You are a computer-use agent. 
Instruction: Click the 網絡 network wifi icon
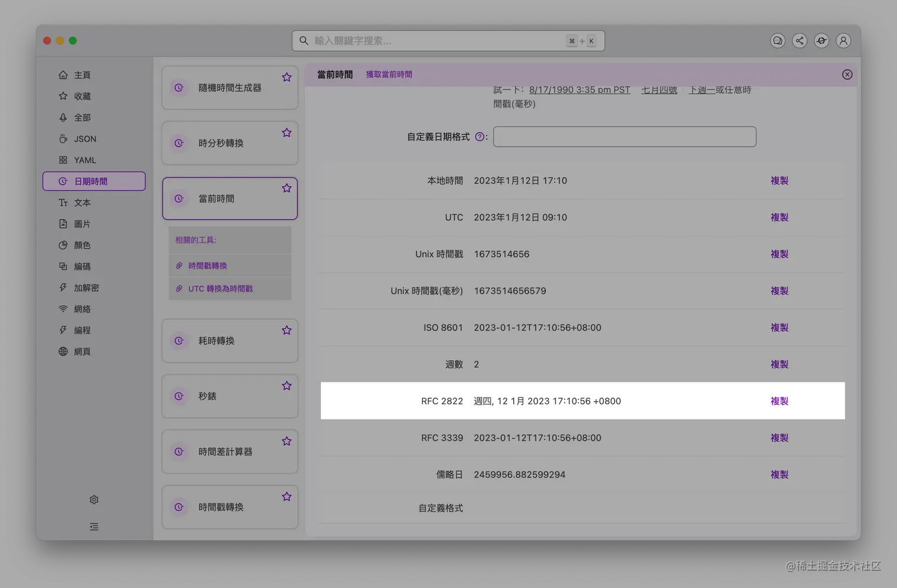tap(63, 309)
